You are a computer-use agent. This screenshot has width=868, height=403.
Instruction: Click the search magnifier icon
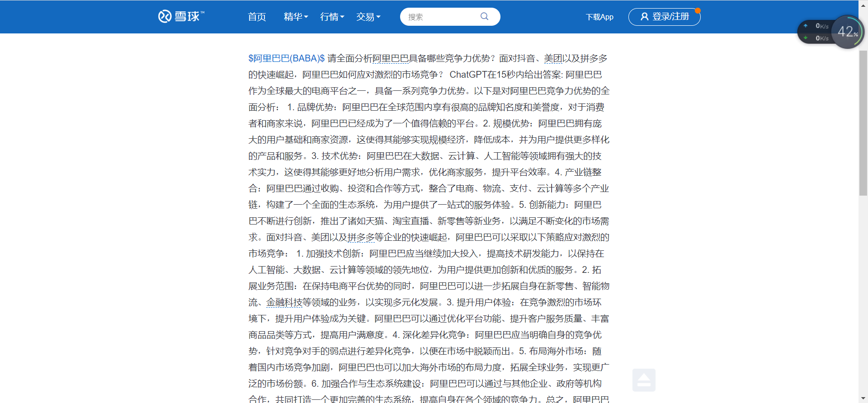click(484, 17)
